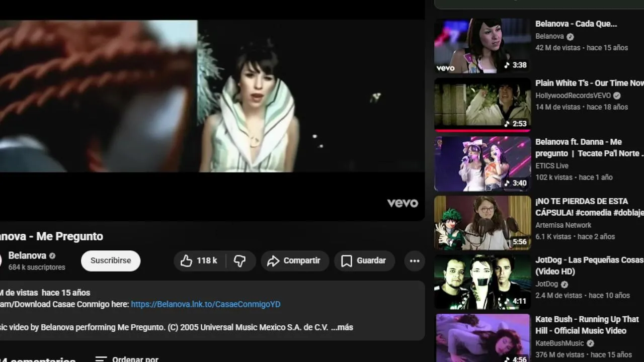644x362 pixels.
Task: Click the 2:53 duration badge
Action: [516, 124]
